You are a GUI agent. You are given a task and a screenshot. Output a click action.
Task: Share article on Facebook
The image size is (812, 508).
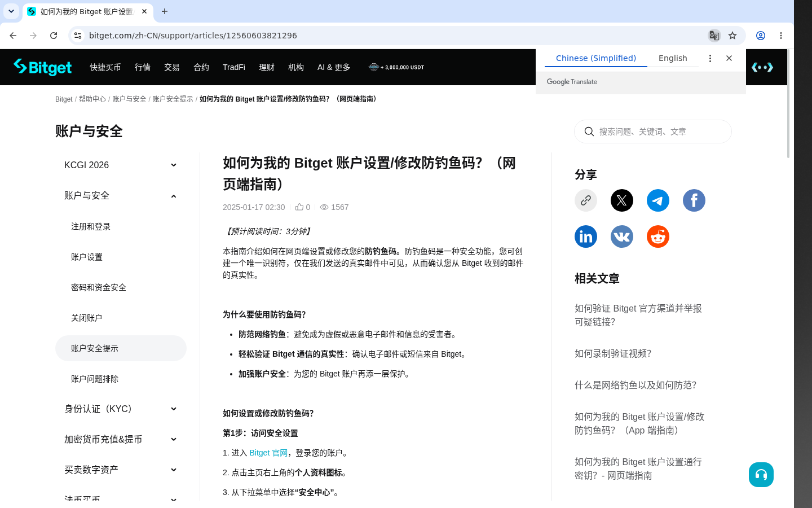click(x=694, y=200)
